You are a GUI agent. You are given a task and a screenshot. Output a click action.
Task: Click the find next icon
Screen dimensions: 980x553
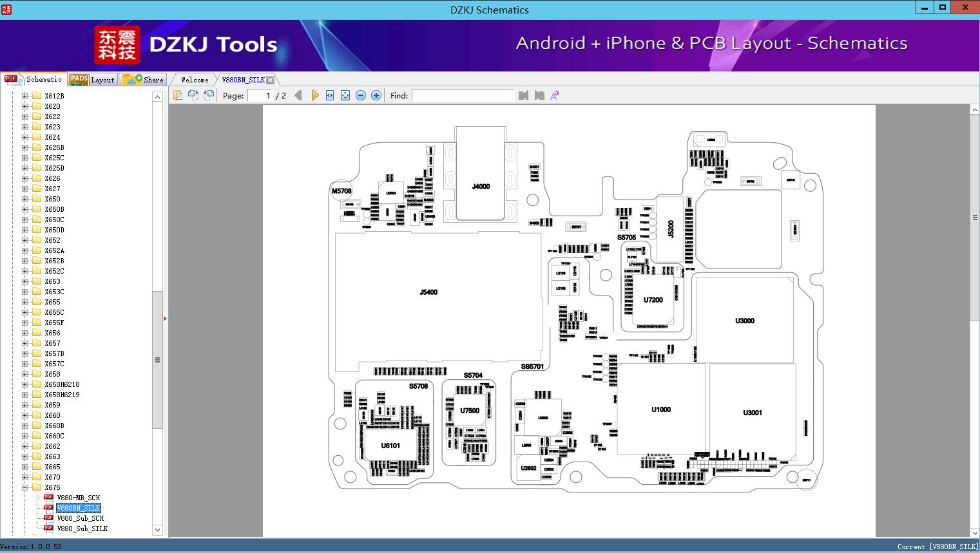pos(539,95)
